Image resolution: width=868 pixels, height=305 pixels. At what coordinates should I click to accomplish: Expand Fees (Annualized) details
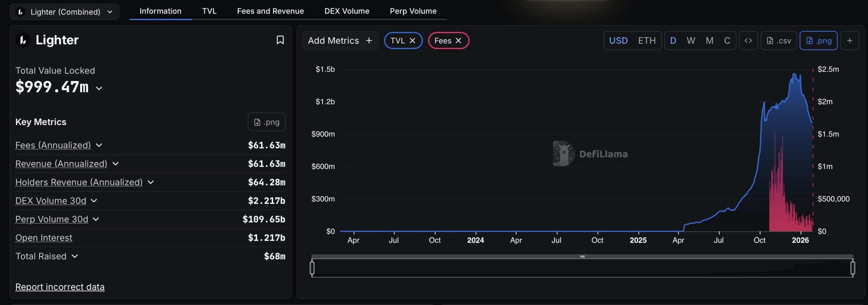point(99,145)
